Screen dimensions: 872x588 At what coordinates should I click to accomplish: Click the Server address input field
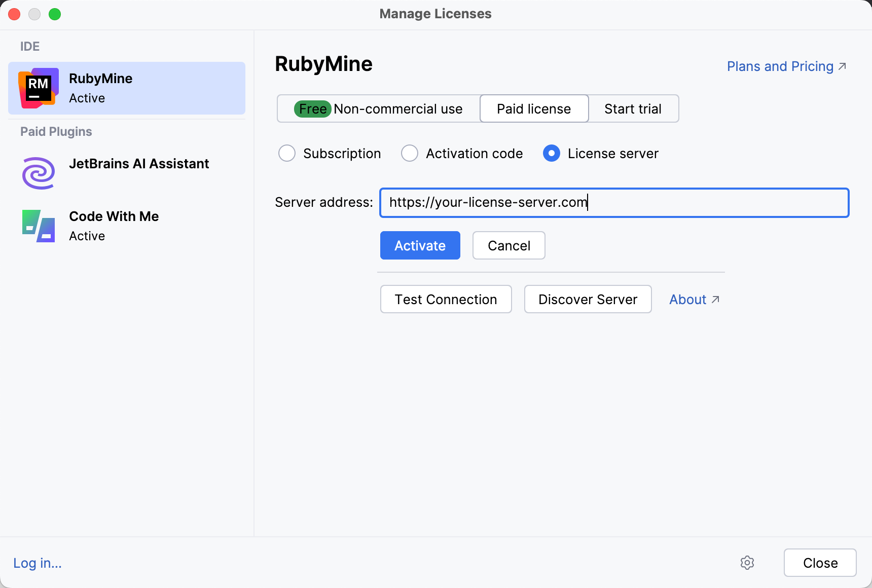pos(613,202)
